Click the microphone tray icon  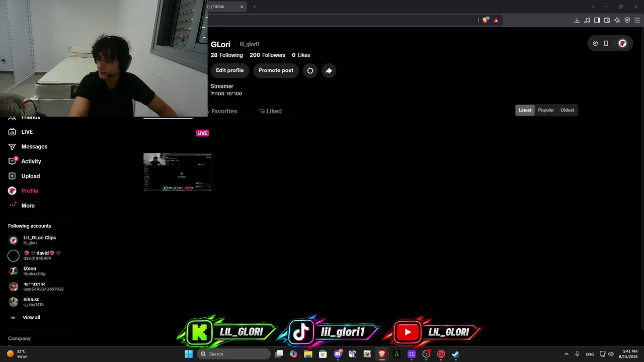577,354
